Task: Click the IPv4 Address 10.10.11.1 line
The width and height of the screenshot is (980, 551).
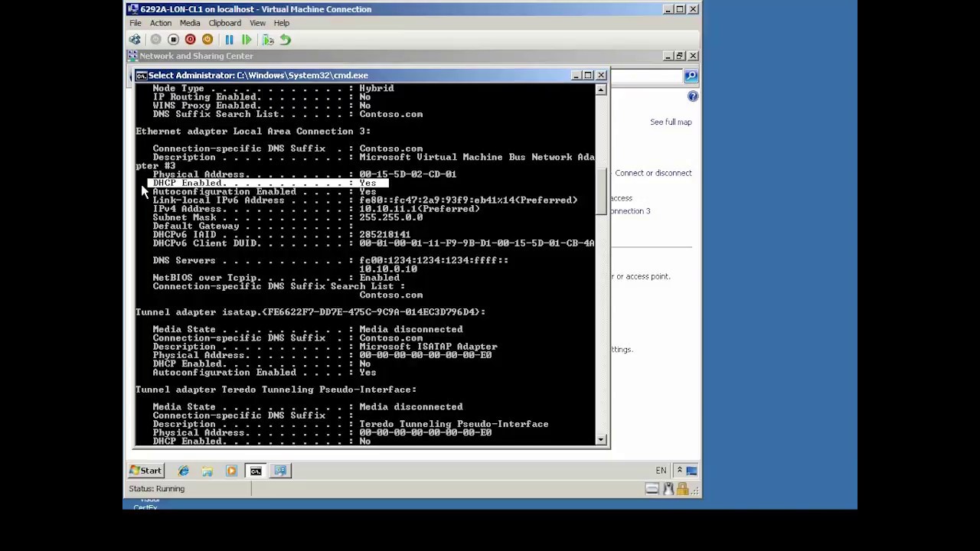Action: (316, 209)
